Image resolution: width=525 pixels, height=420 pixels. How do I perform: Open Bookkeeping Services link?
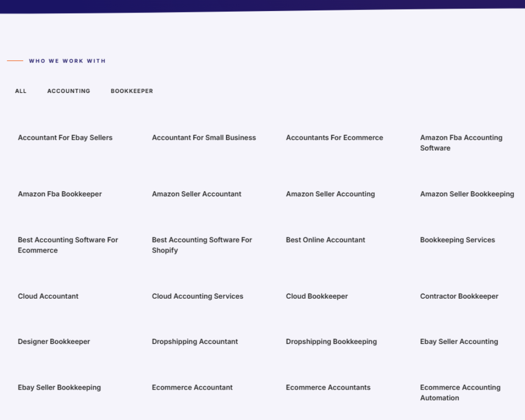457,240
